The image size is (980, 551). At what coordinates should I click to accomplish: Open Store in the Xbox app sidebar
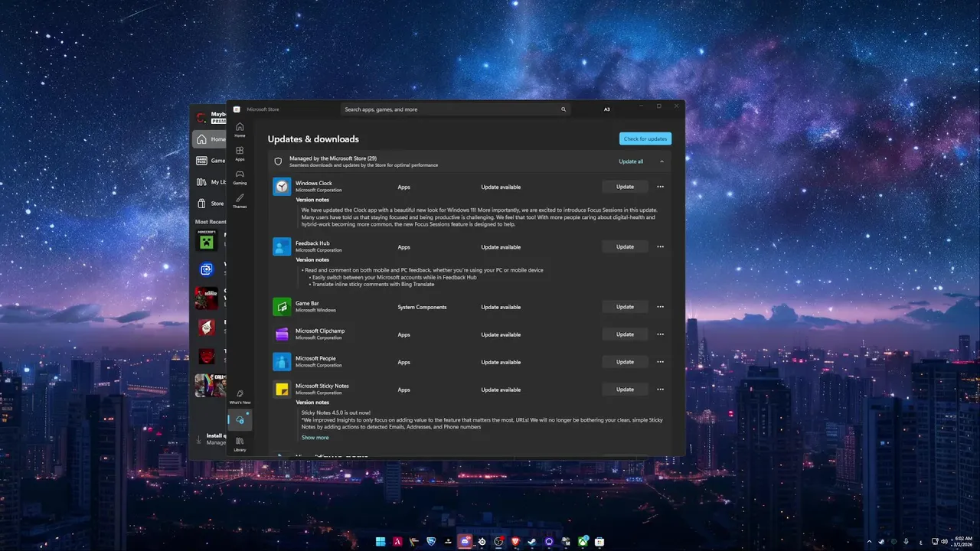(x=209, y=204)
